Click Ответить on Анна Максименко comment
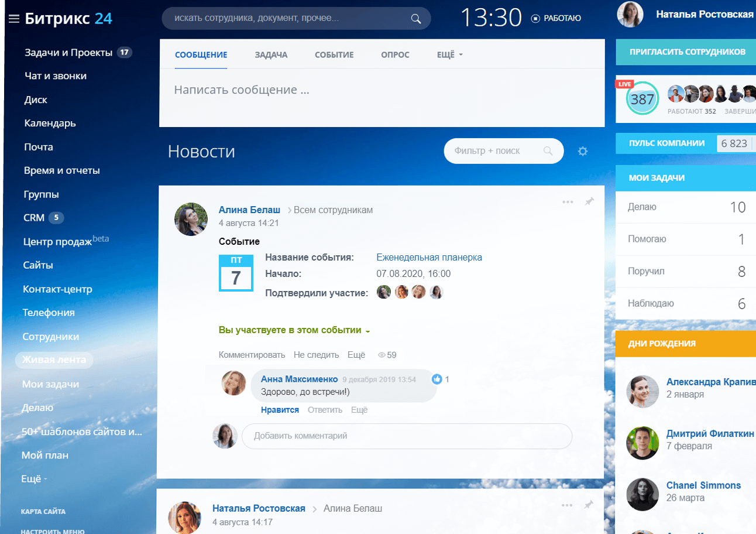The height and width of the screenshot is (534, 756). pyautogui.click(x=325, y=410)
